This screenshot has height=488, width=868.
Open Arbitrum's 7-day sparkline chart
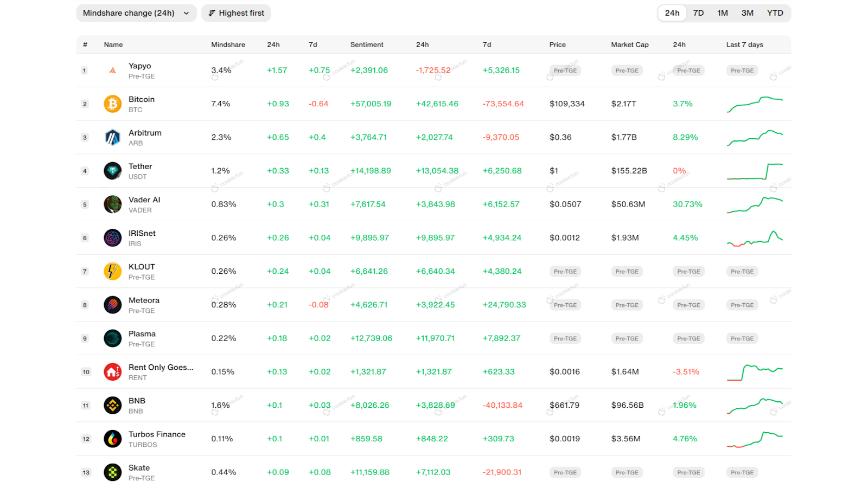pos(755,138)
